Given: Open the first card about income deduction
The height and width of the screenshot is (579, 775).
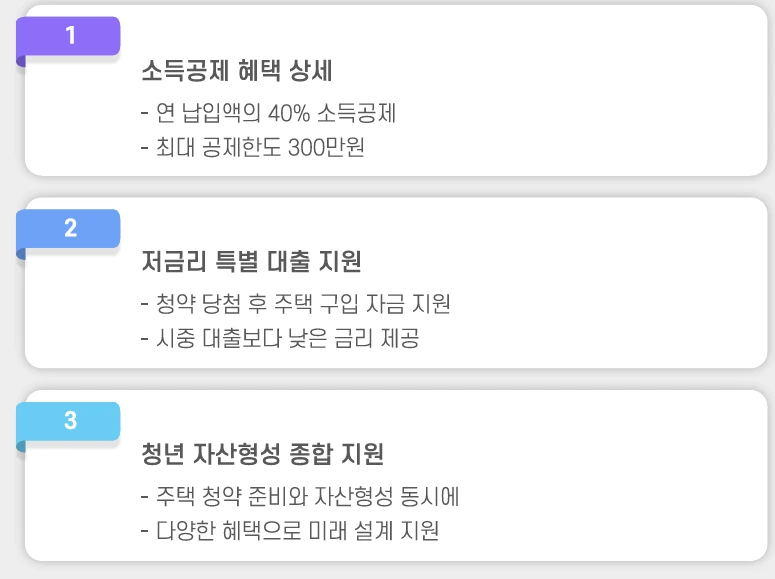Looking at the screenshot, I should (x=396, y=90).
